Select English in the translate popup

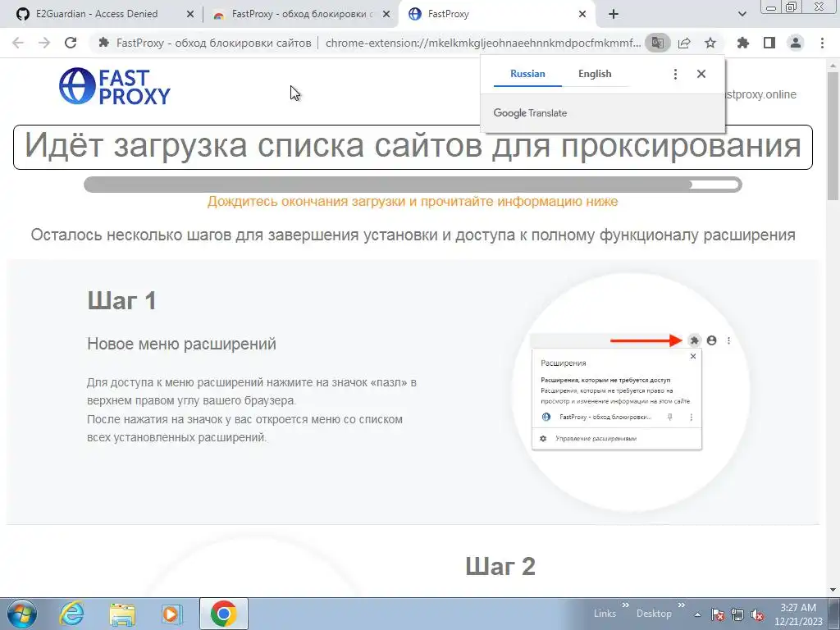[595, 74]
